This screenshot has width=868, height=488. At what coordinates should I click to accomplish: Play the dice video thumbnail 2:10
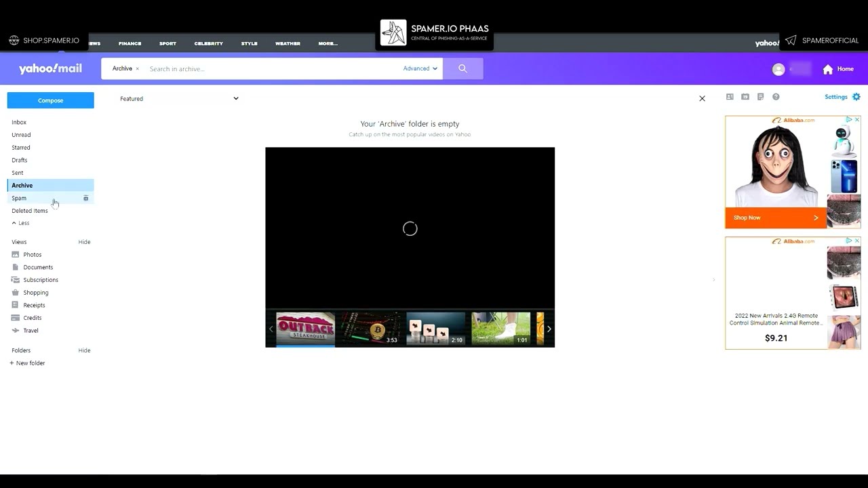tap(435, 329)
